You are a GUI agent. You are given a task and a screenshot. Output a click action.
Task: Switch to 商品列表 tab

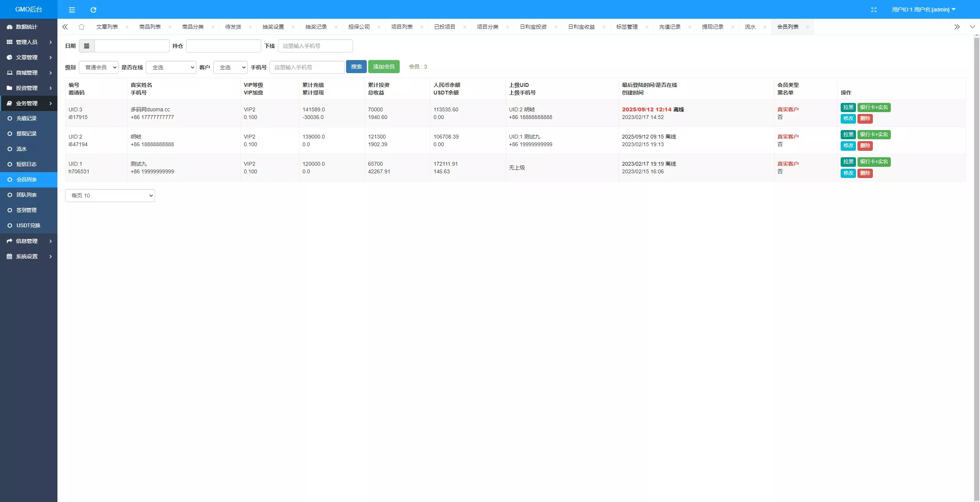[150, 27]
